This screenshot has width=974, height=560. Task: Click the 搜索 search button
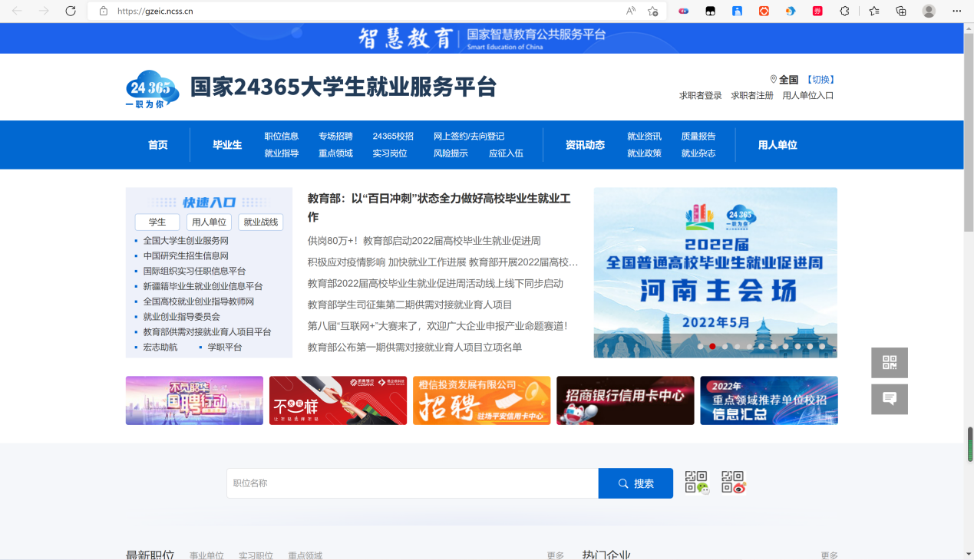tap(636, 483)
